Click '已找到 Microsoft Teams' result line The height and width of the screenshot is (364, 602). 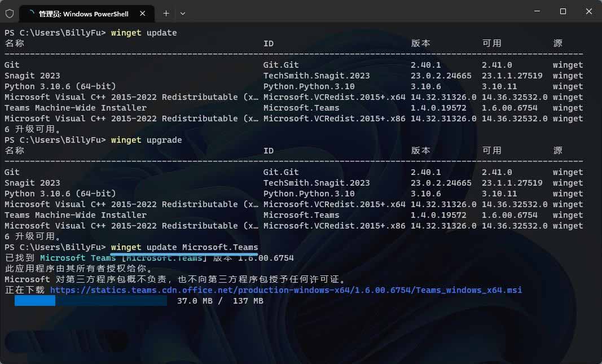[x=149, y=258]
